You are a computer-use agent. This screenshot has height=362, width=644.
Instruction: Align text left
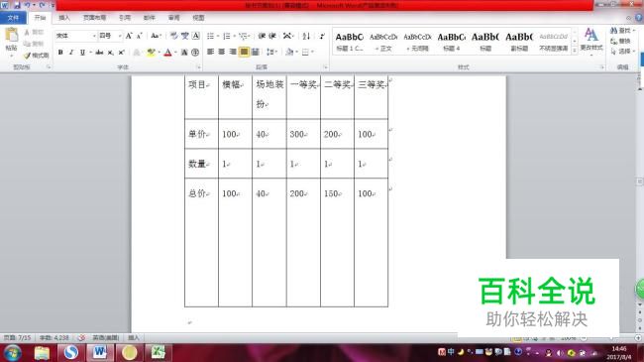[x=211, y=52]
